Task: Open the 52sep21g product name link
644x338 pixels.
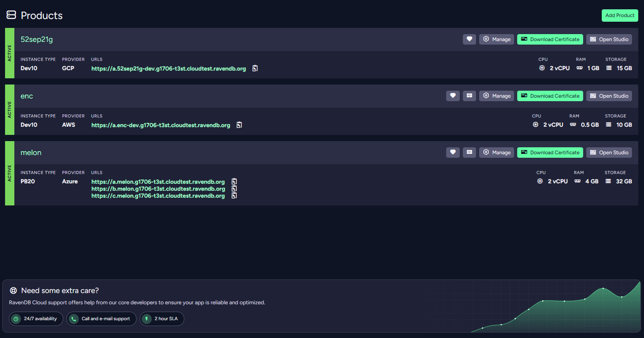Action: 37,40
